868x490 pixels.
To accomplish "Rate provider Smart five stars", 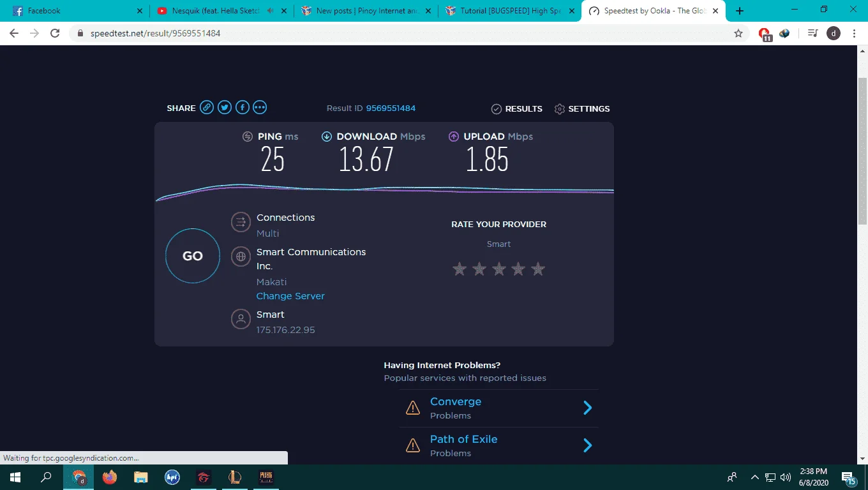I will [538, 269].
